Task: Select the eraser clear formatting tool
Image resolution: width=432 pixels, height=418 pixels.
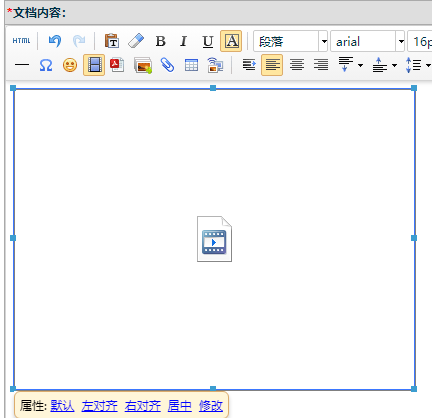Action: [x=136, y=41]
